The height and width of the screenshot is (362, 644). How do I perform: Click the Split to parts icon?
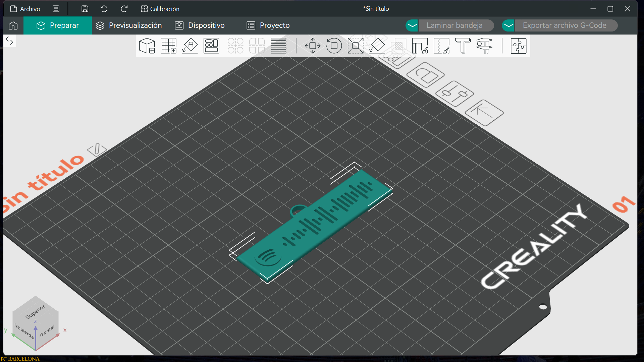tap(257, 46)
